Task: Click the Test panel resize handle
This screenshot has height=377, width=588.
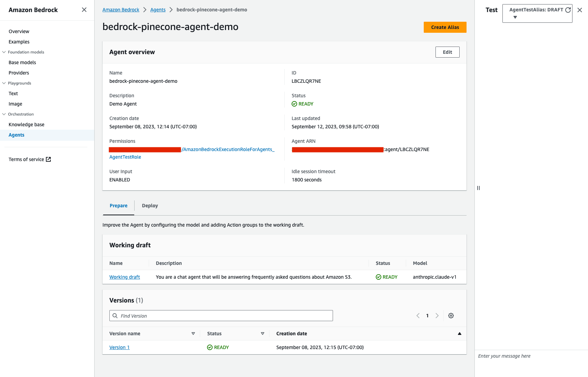Action: pos(478,188)
